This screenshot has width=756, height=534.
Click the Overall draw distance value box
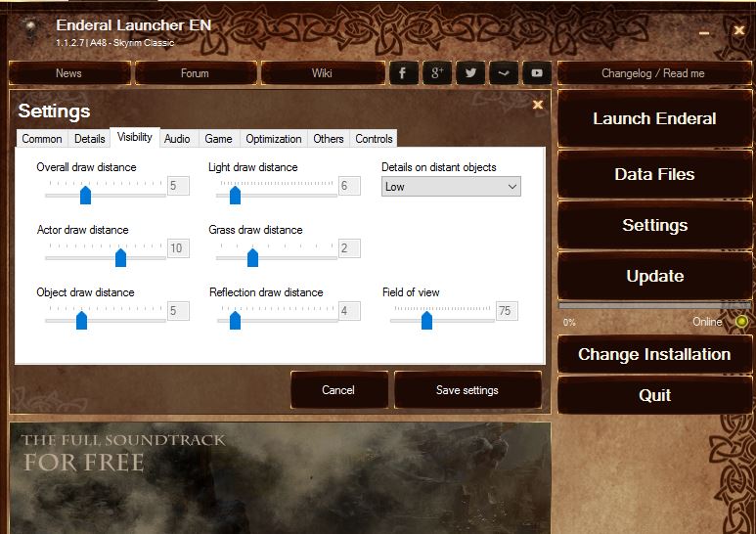click(178, 186)
